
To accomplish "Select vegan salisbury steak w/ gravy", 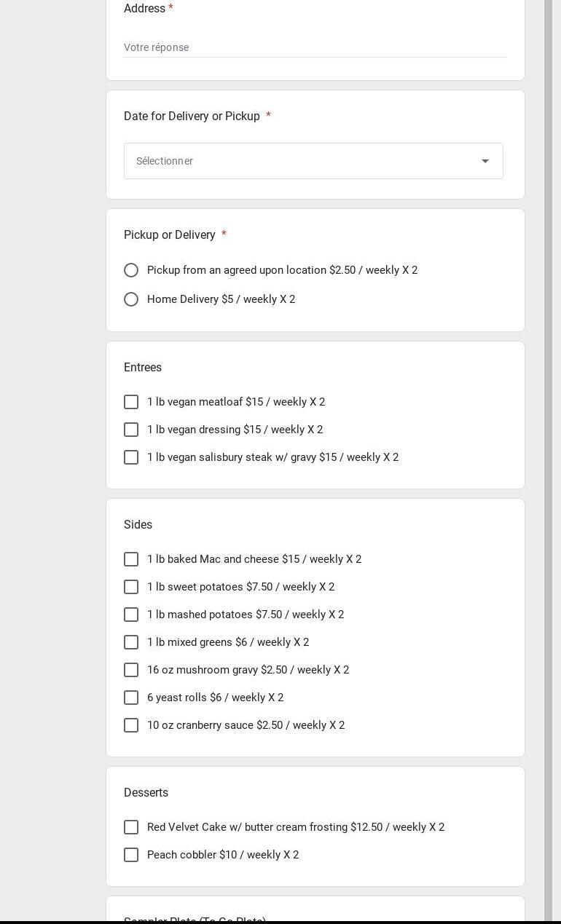I will (x=131, y=457).
